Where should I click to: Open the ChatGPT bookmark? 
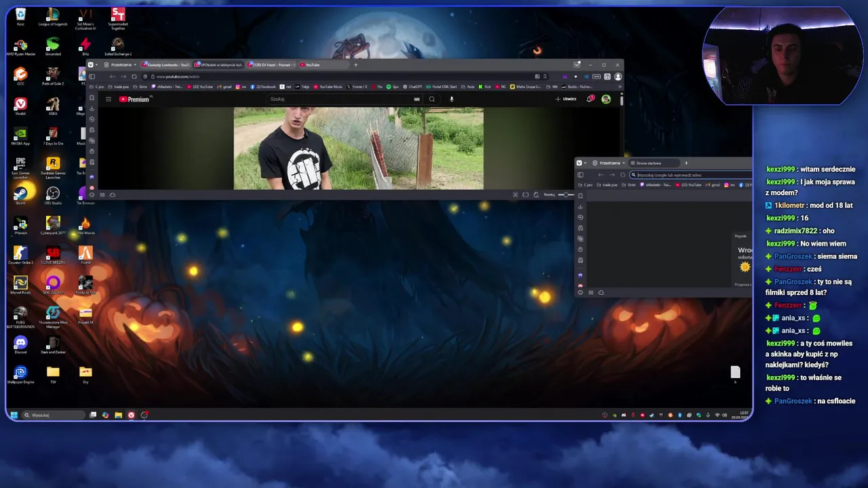point(411,87)
